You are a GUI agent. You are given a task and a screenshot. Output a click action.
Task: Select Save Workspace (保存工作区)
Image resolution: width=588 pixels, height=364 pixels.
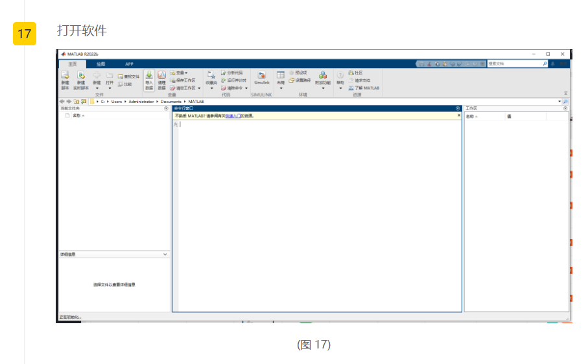point(183,80)
